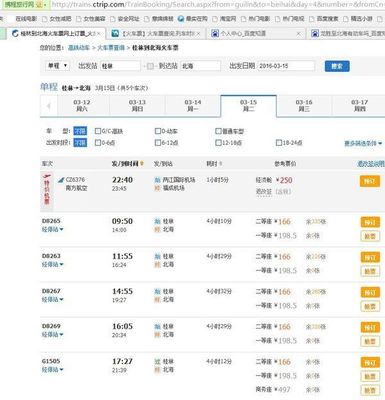Click the favicon of the second browser tab
The width and height of the screenshot is (385, 400).
(115, 33)
